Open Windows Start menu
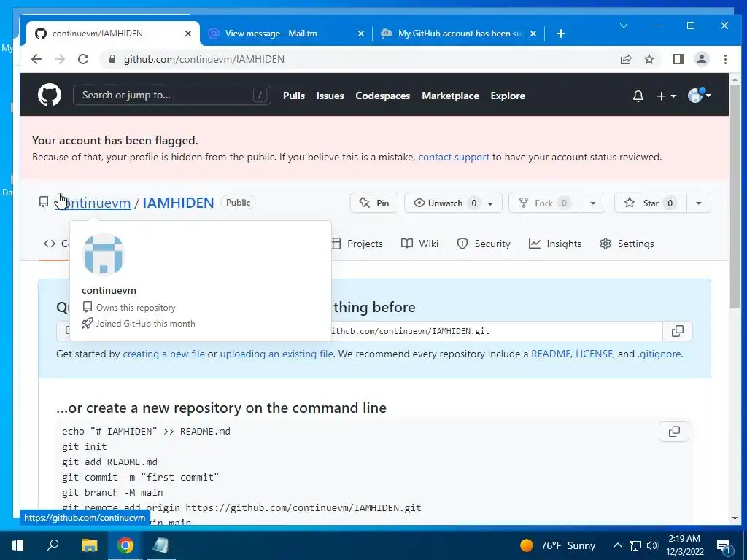 (18, 545)
